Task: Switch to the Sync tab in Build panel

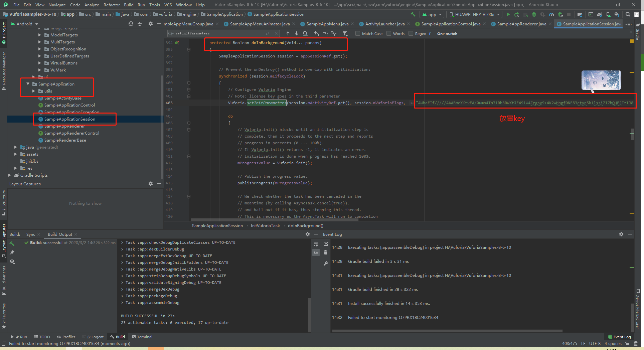Action: pyautogui.click(x=30, y=234)
